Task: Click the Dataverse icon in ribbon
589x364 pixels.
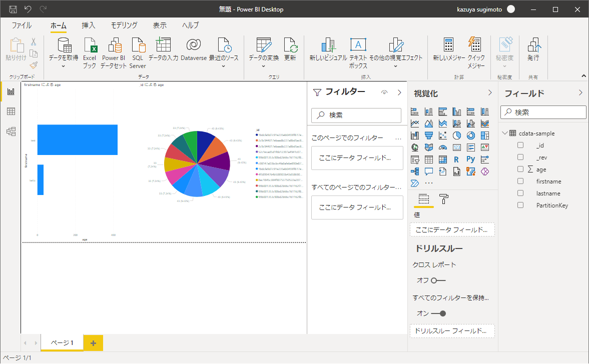Action: pyautogui.click(x=193, y=46)
